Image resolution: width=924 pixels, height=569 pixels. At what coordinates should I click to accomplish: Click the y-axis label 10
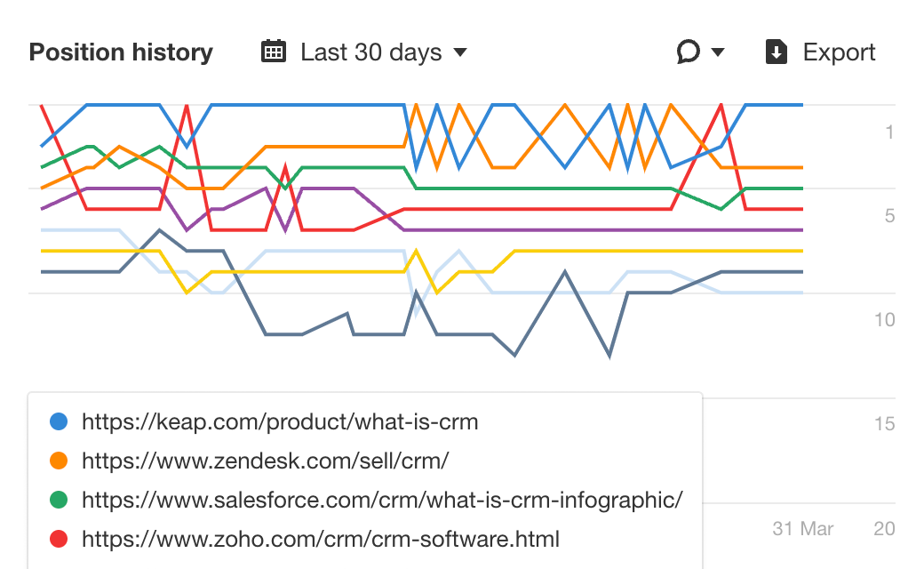point(885,319)
